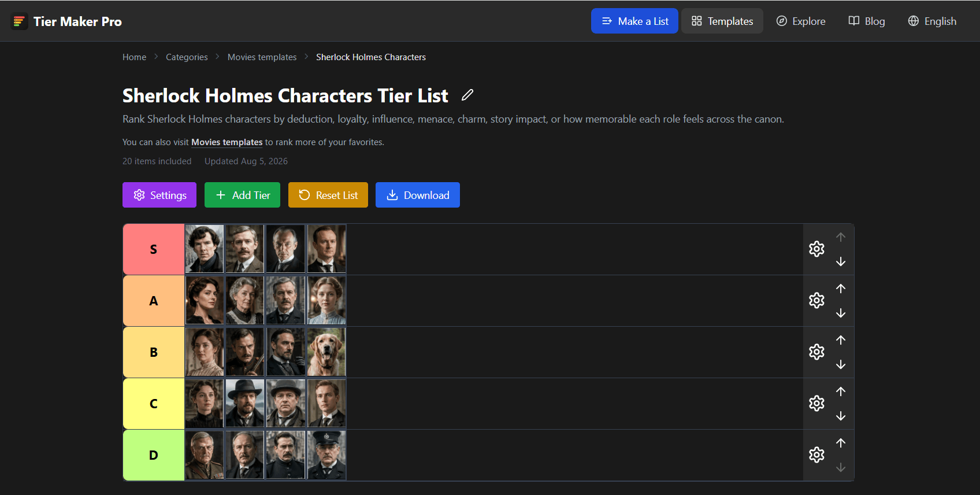The height and width of the screenshot is (495, 980).
Task: Follow the Home breadcrumb link
Action: coord(134,57)
